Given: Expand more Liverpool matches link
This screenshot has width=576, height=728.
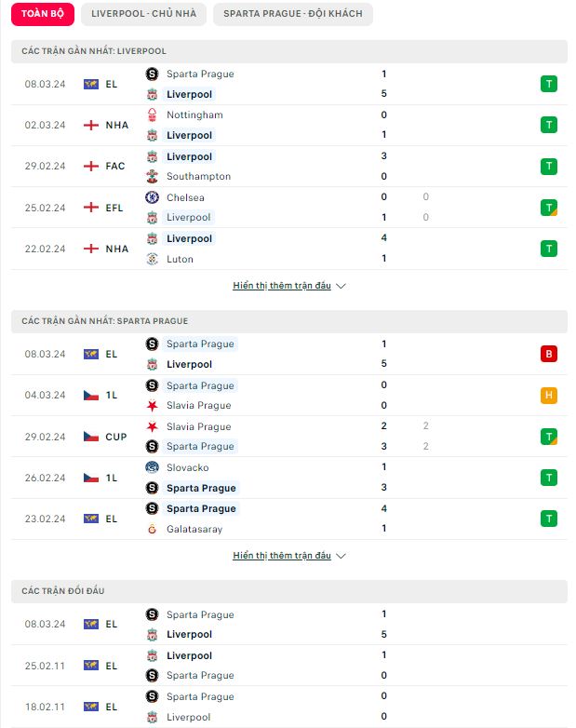Looking at the screenshot, I should point(282,286).
